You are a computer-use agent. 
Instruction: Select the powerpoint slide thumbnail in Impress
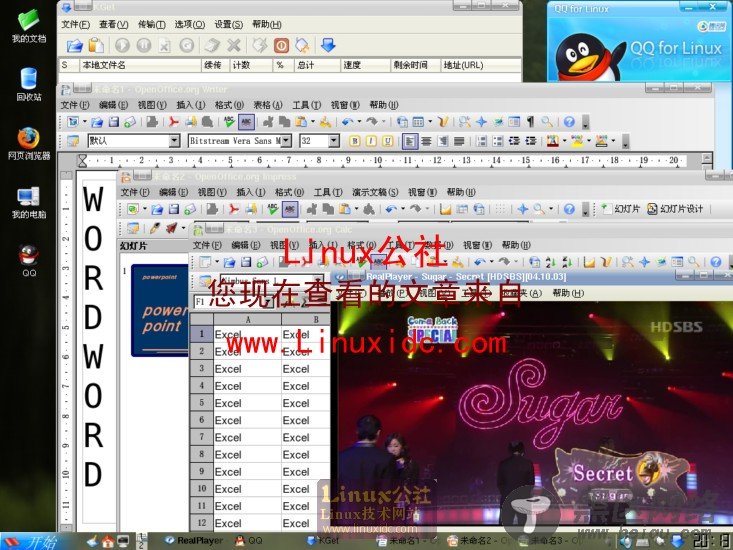tap(160, 311)
